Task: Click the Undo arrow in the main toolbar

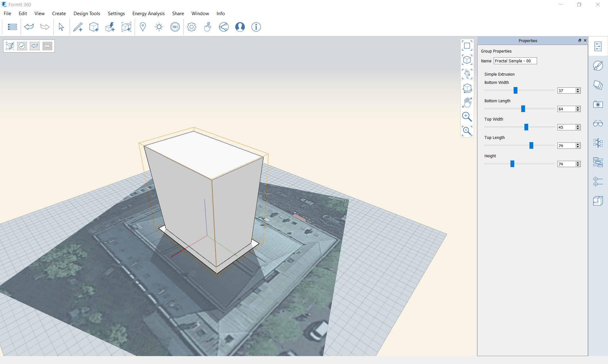Action: pyautogui.click(x=29, y=27)
